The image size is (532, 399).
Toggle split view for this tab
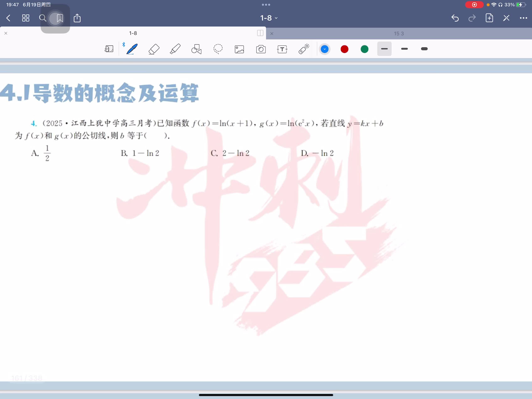260,33
